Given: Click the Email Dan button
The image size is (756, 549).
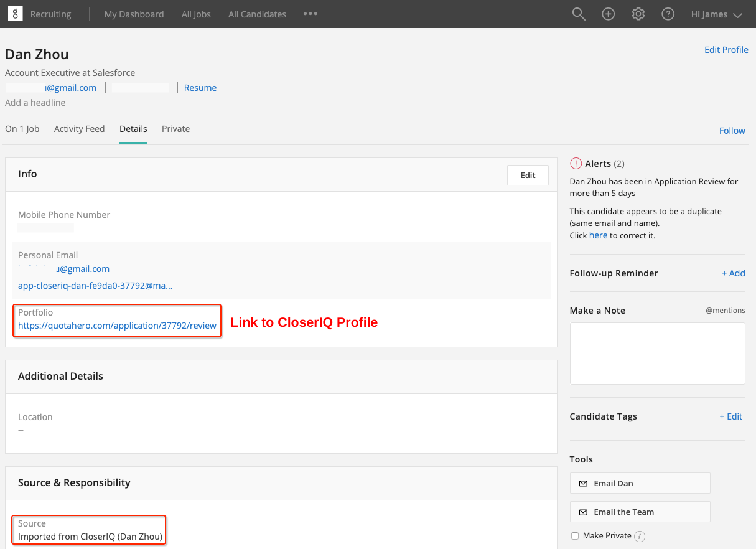Looking at the screenshot, I should [640, 483].
